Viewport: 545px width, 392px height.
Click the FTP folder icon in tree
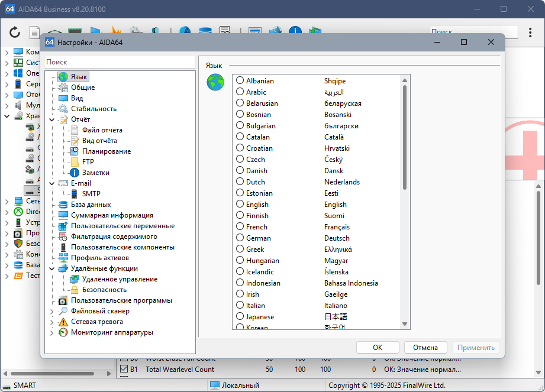click(75, 162)
